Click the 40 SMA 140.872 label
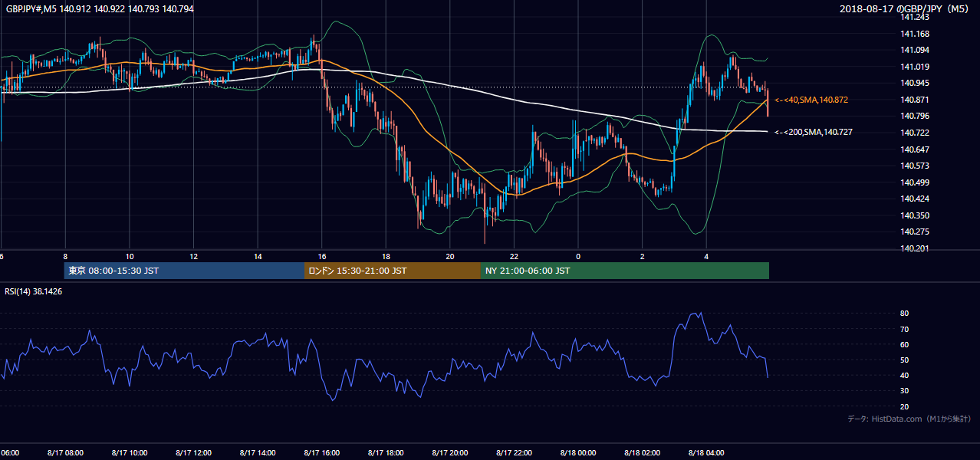Viewport: 980px width, 460px height. pyautogui.click(x=811, y=100)
